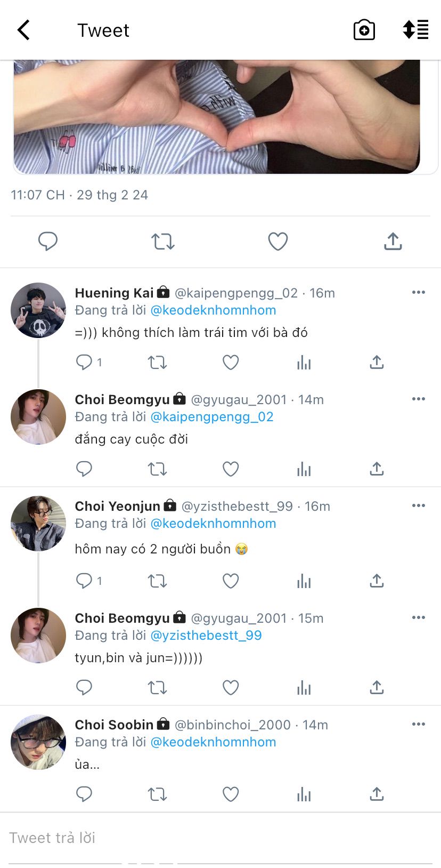This screenshot has height=868, width=441.
Task: Open the heart hands photo
Action: click(x=217, y=117)
